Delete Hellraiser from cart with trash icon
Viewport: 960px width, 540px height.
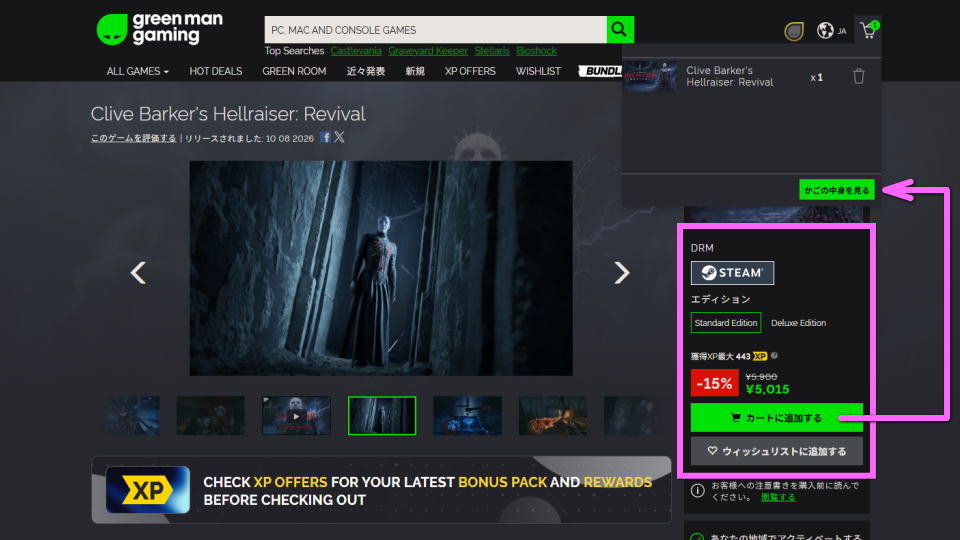coord(859,77)
